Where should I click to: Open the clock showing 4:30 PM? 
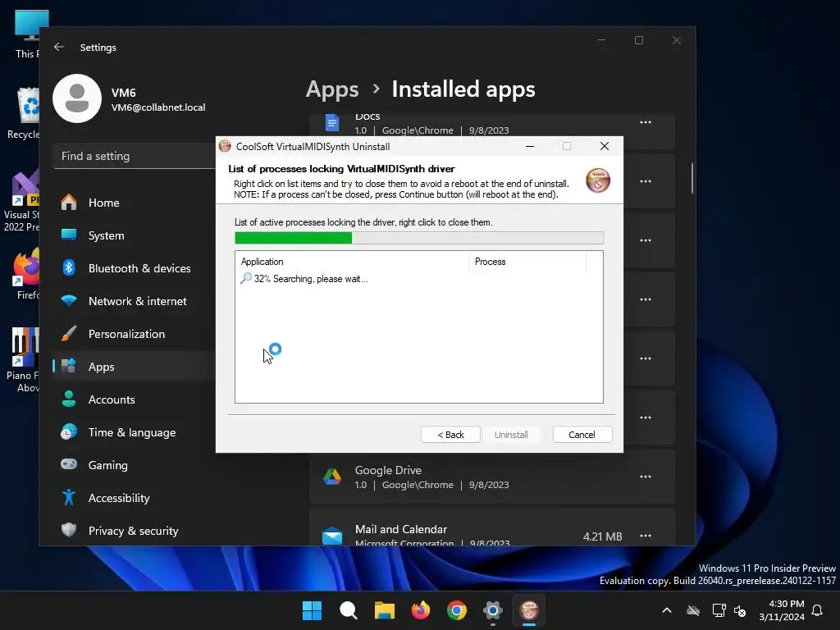(x=781, y=610)
